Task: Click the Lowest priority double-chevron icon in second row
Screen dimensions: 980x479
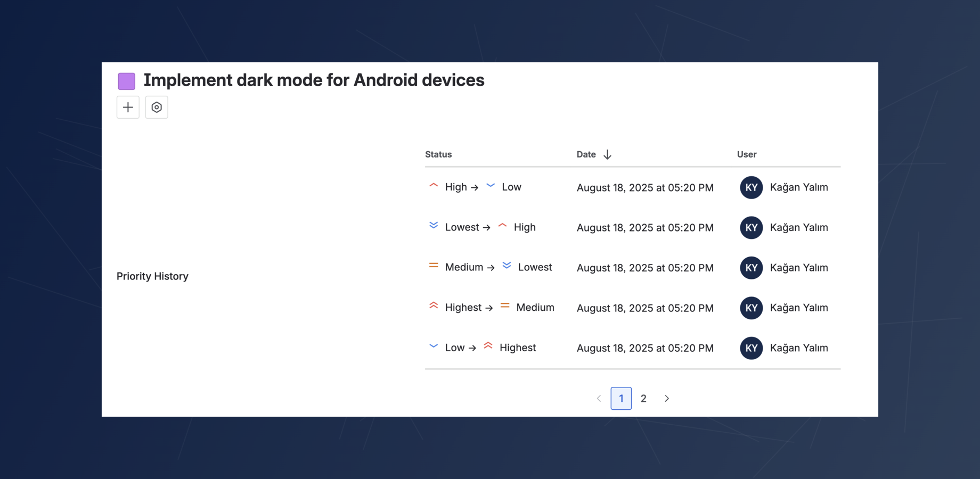Action: click(x=434, y=226)
